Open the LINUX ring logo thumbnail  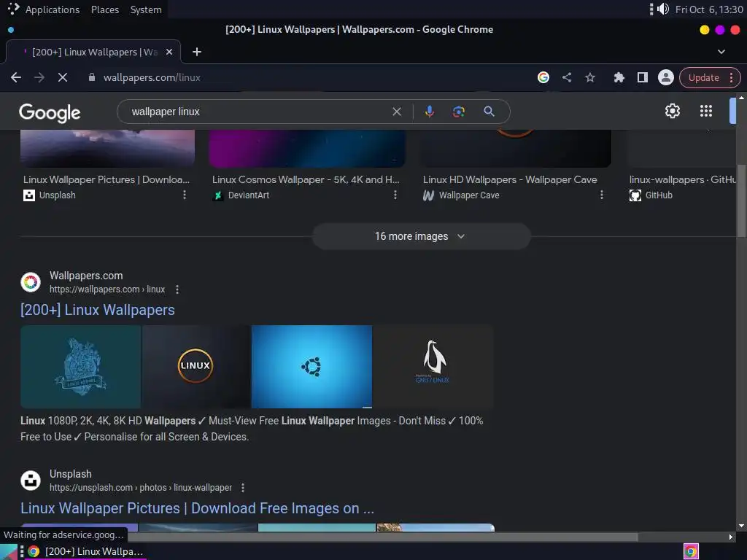point(196,367)
